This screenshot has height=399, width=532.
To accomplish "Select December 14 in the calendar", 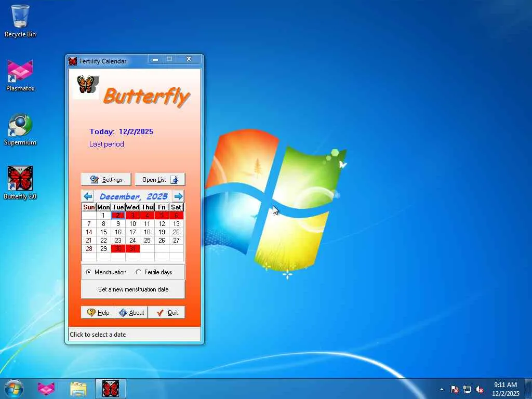I will 89,232.
